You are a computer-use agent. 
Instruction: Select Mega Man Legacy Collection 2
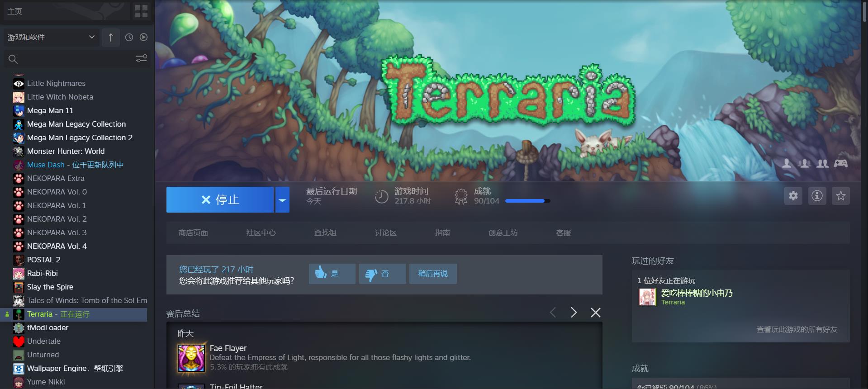tap(80, 138)
